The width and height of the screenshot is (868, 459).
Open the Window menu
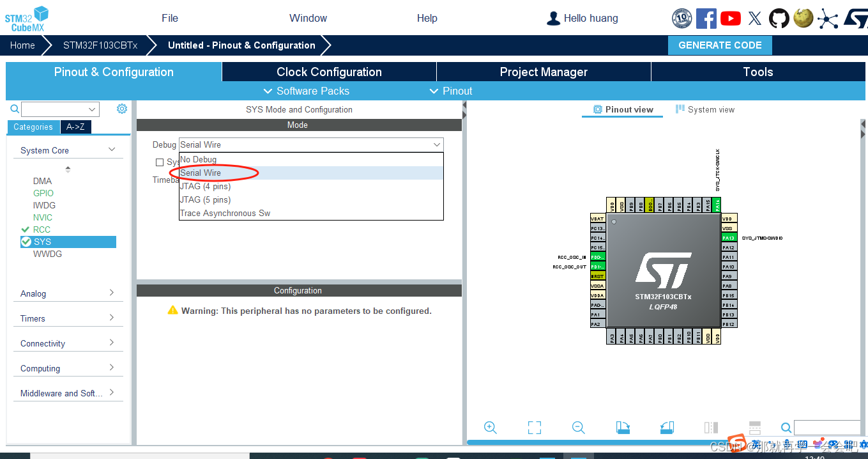[308, 18]
